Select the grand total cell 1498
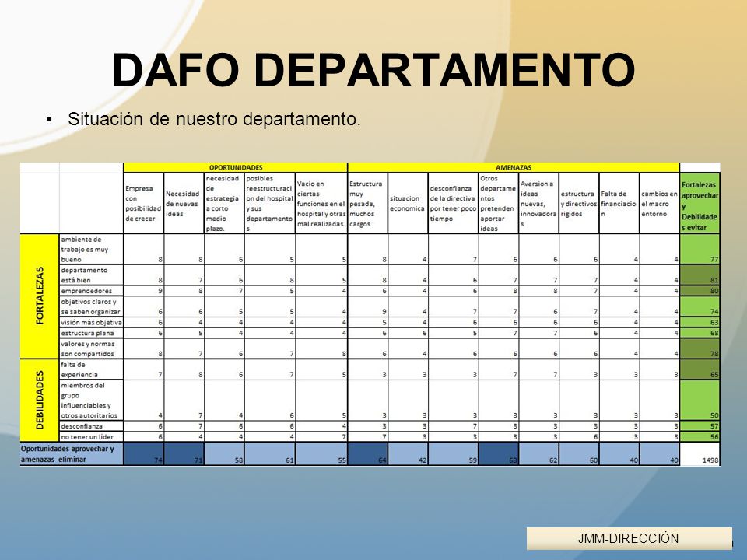The image size is (747, 560). click(x=700, y=454)
